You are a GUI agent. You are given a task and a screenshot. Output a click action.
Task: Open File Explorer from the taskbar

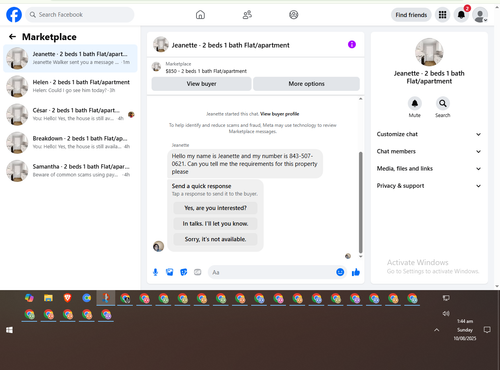click(x=48, y=298)
